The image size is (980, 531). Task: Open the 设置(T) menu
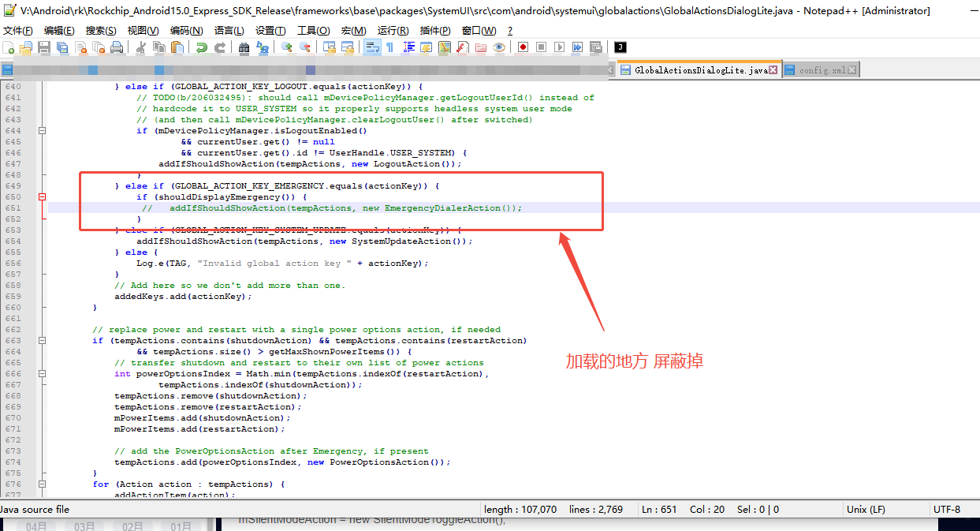(x=270, y=31)
